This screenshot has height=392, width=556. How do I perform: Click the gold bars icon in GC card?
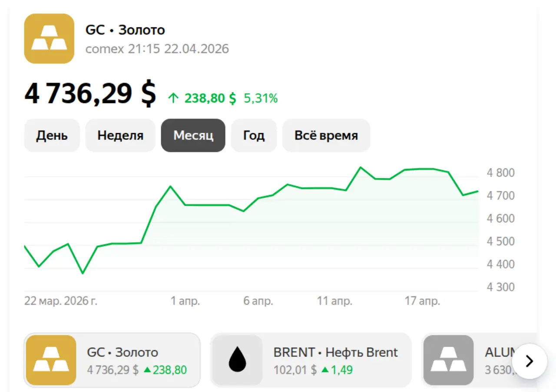pyautogui.click(x=51, y=360)
